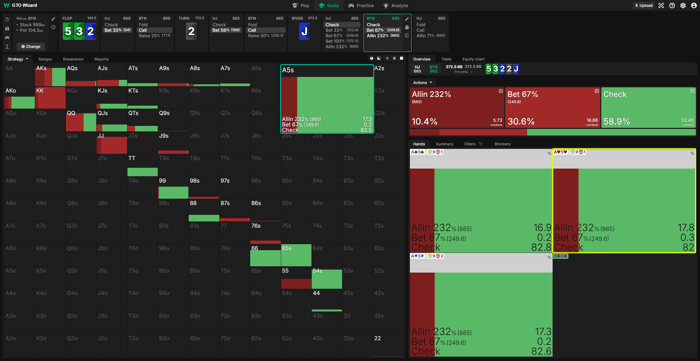Click pencil edit icon beside HU vs. BTN
This screenshot has height=361, width=700.
pyautogui.click(x=54, y=19)
